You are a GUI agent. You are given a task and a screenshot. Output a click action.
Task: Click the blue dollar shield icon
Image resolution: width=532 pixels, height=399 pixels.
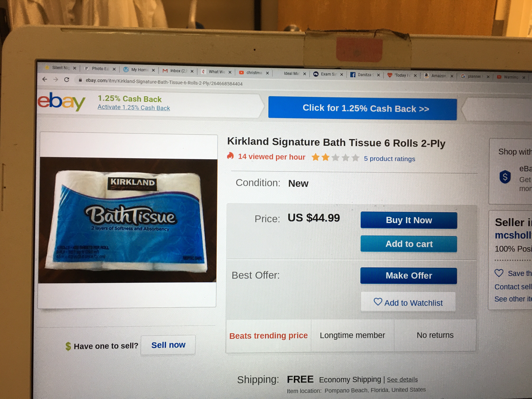click(x=505, y=177)
